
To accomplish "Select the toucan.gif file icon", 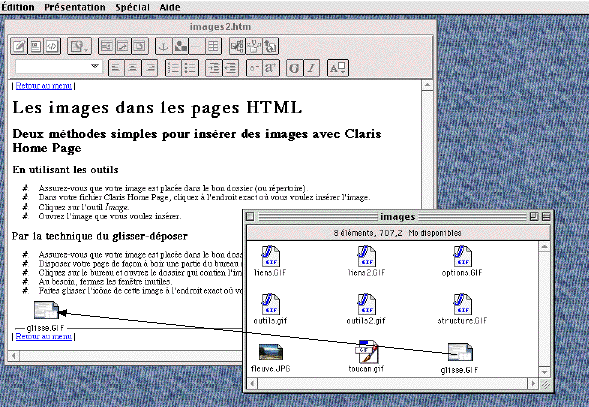I will point(366,352).
